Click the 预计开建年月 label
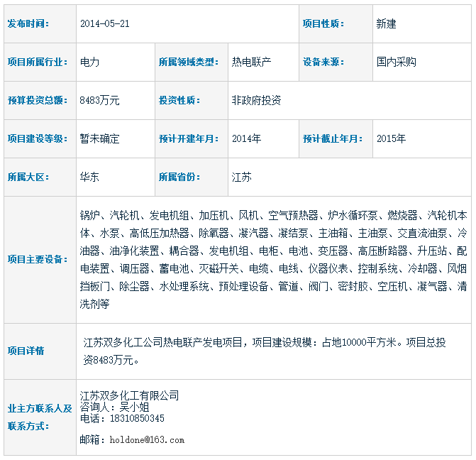This screenshot has height=460, width=476. click(189, 138)
